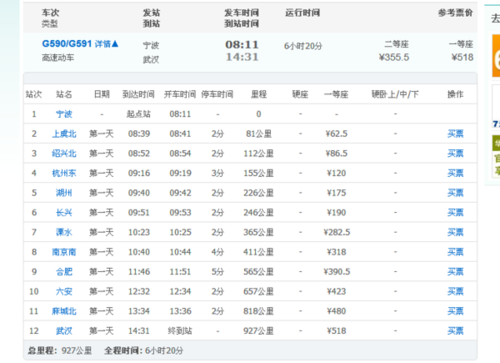Click the 高速动车 train type label

(x=58, y=58)
